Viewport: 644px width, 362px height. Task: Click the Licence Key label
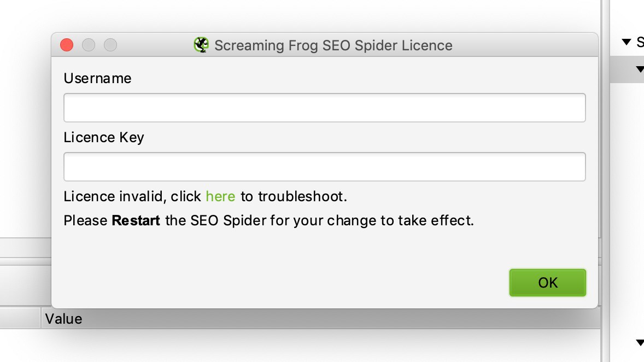coord(104,137)
